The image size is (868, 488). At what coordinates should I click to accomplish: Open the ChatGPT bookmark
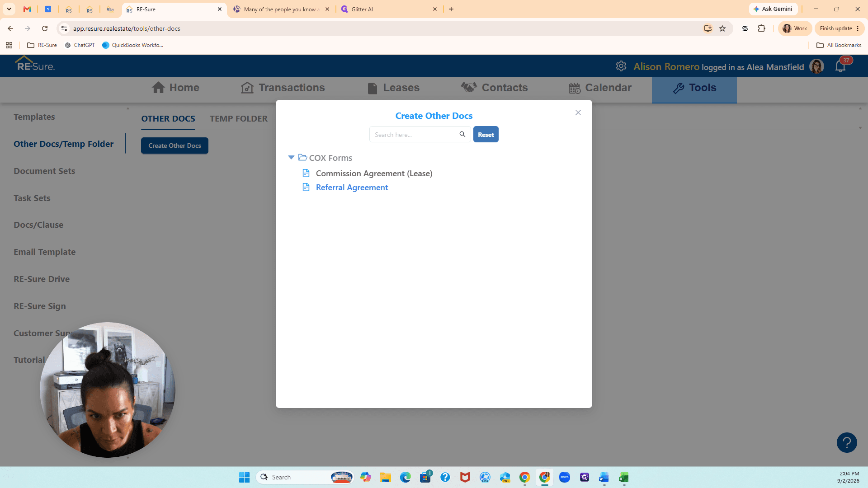pos(80,45)
